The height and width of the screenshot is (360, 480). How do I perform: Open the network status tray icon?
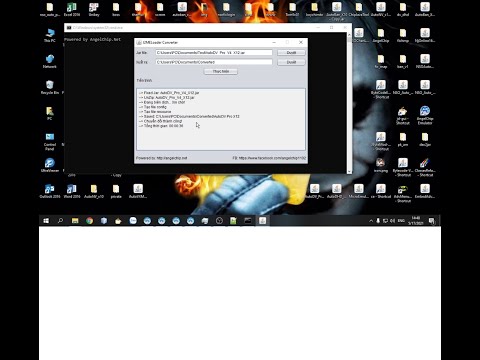coord(385,221)
